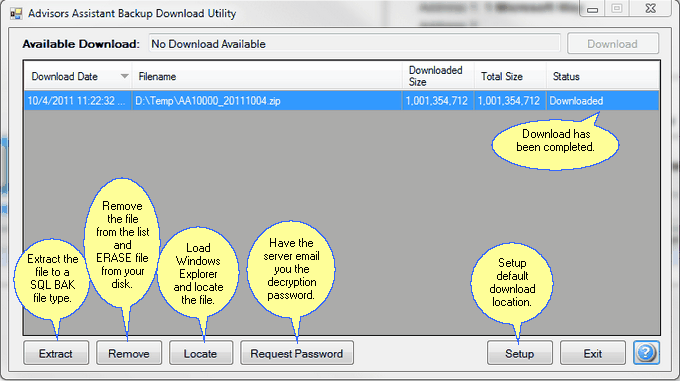
Task: Open the Setup dialog
Action: pyautogui.click(x=520, y=353)
